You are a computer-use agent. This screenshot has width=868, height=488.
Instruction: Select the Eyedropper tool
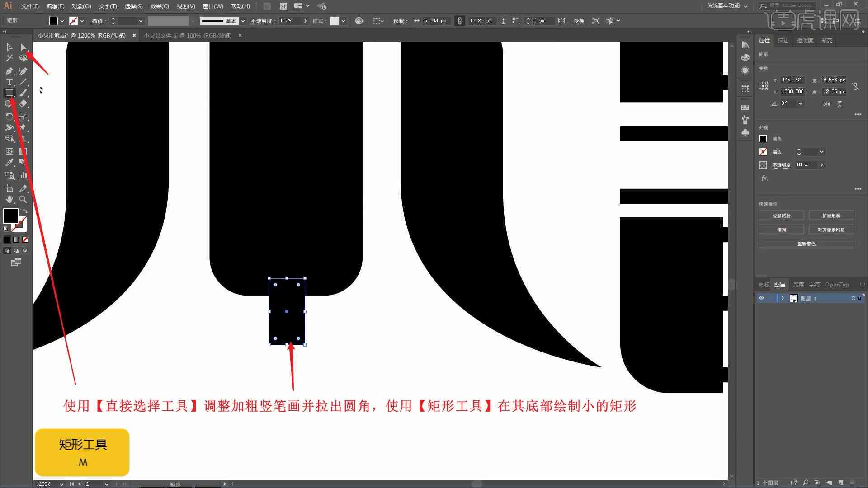[9, 163]
